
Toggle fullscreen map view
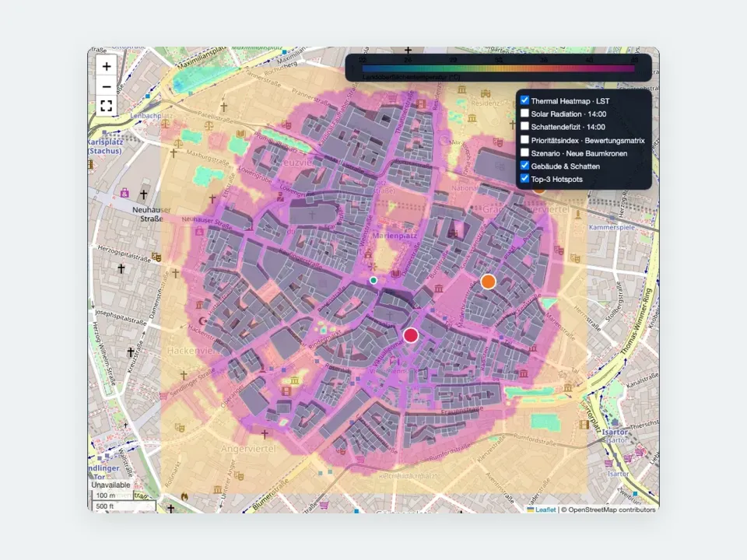click(107, 106)
